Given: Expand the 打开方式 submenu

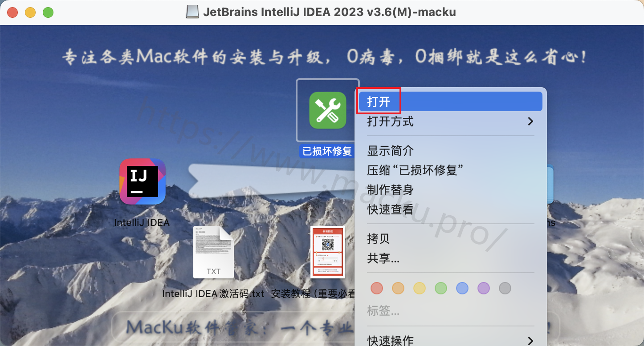Looking at the screenshot, I should click(450, 121).
